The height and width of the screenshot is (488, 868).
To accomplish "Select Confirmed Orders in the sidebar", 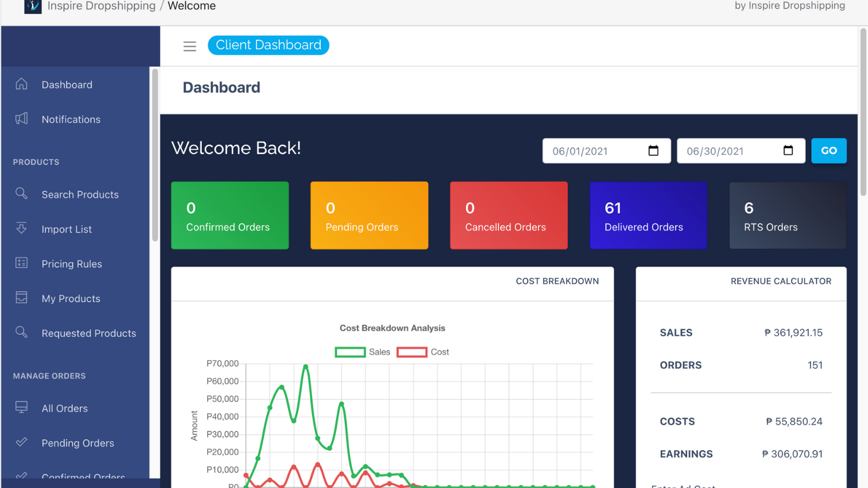I will tap(83, 476).
